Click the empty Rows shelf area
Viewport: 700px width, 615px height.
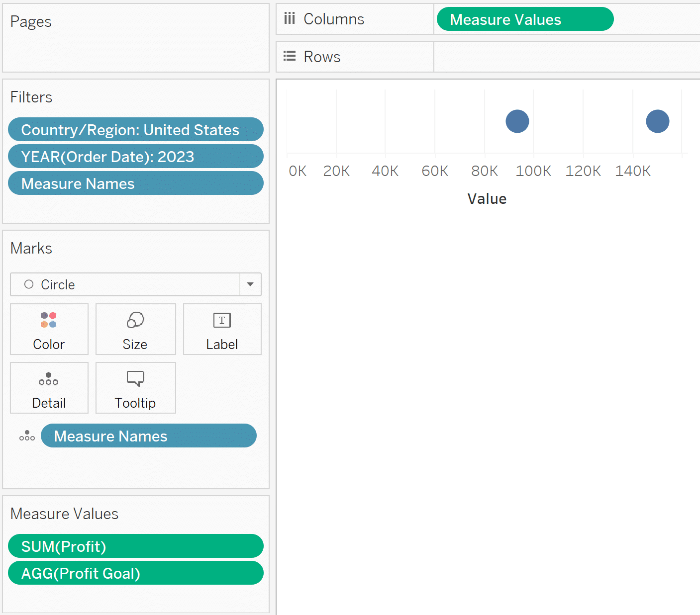pos(567,57)
